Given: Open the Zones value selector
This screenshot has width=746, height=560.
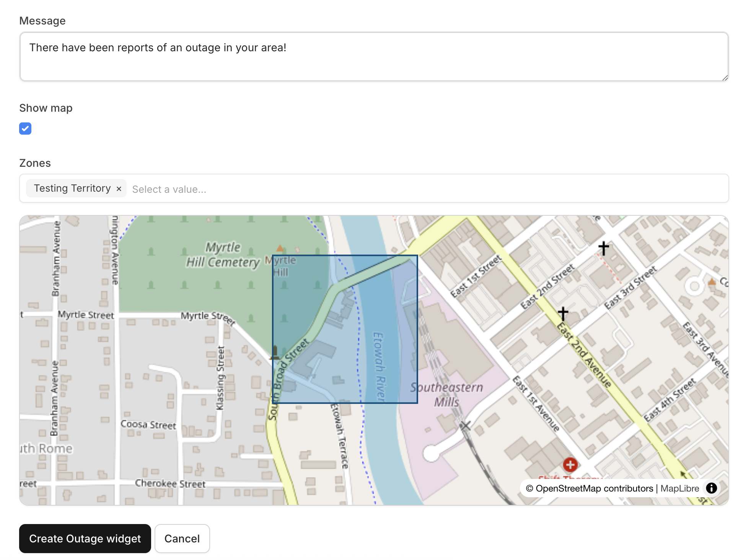Looking at the screenshot, I should [169, 189].
